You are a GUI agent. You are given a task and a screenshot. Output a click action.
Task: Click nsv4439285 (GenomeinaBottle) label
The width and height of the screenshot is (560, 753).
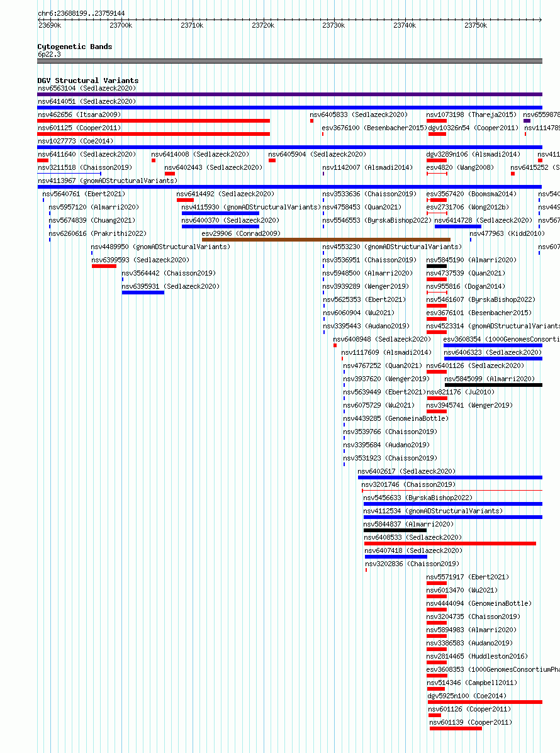pos(396,418)
